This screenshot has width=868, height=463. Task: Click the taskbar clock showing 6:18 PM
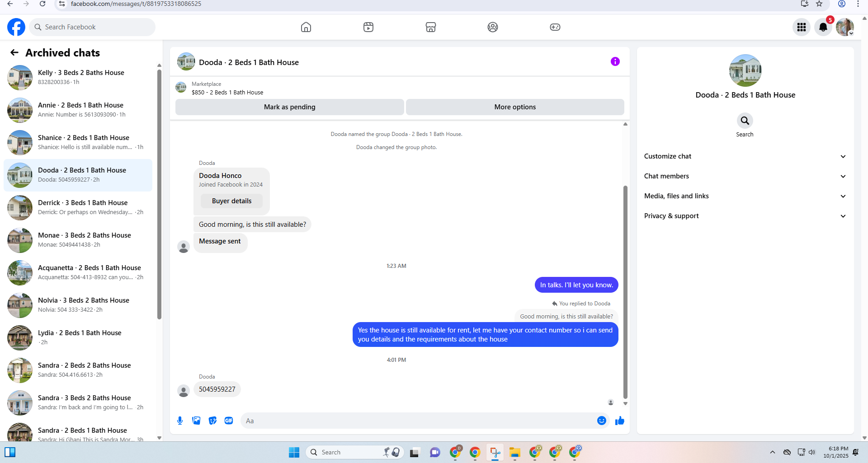(836, 452)
